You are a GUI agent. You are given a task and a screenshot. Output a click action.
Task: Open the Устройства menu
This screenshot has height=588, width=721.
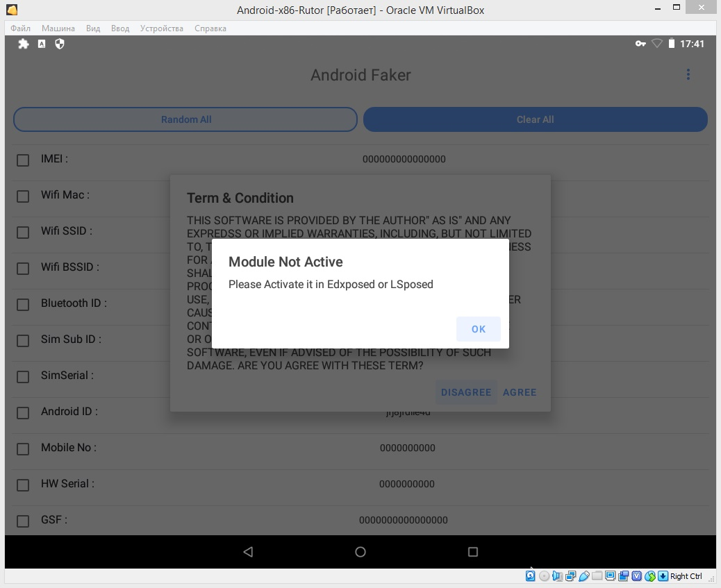pyautogui.click(x=162, y=28)
